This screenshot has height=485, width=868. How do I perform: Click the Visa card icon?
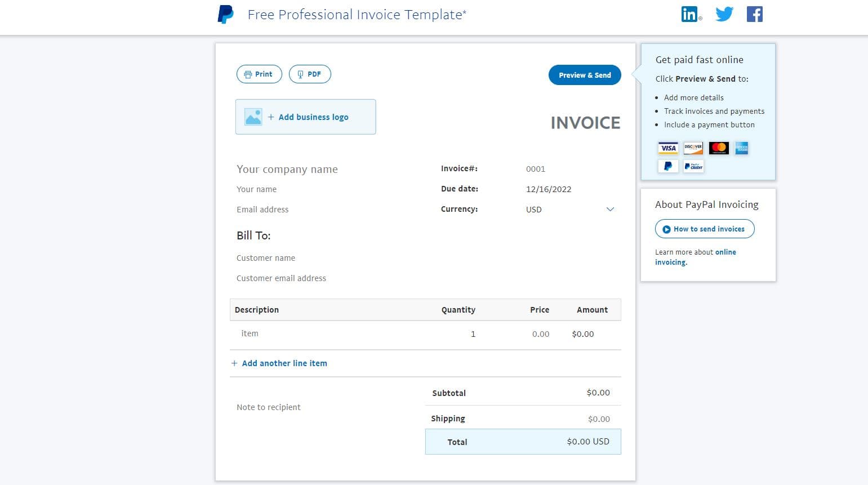point(668,148)
